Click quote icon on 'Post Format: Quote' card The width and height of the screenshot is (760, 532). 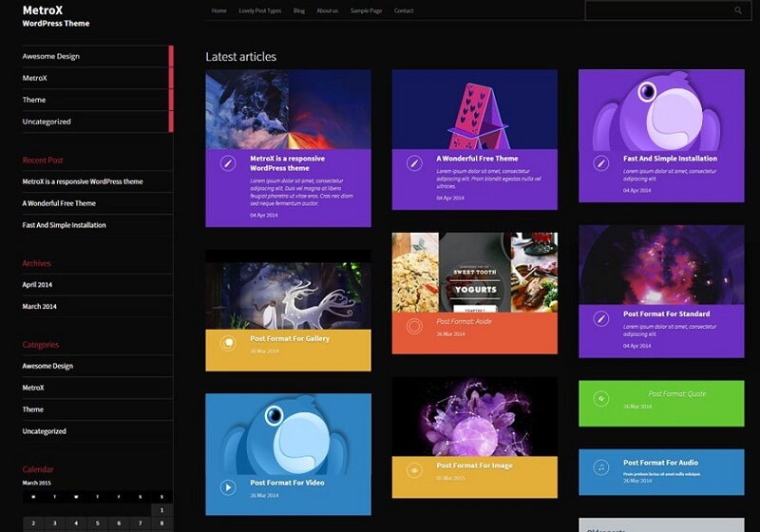(601, 399)
